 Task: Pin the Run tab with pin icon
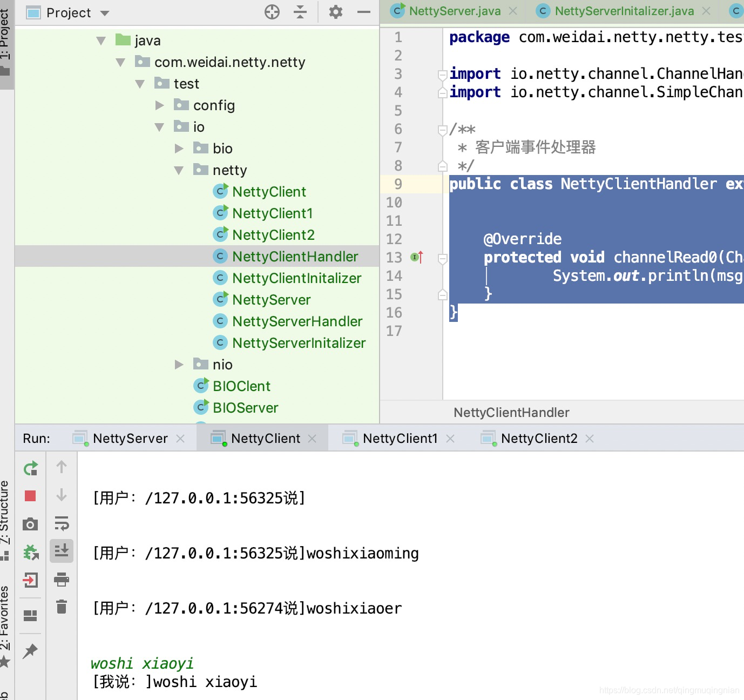click(30, 651)
